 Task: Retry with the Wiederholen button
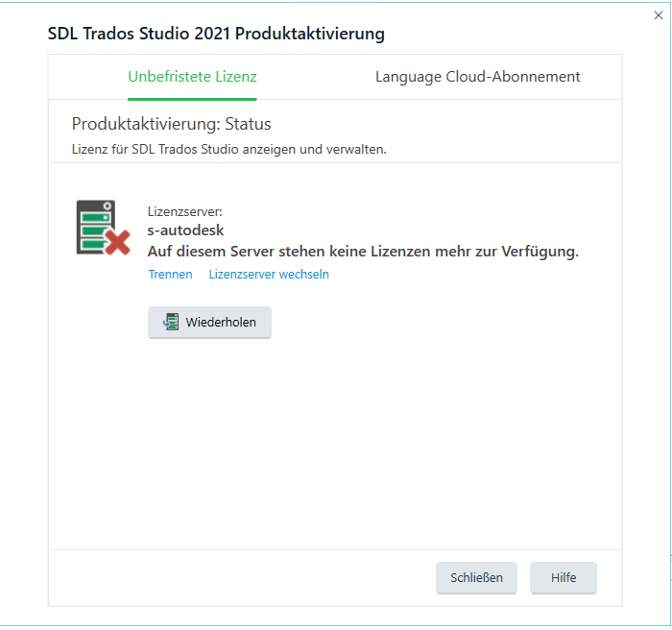[x=209, y=322]
